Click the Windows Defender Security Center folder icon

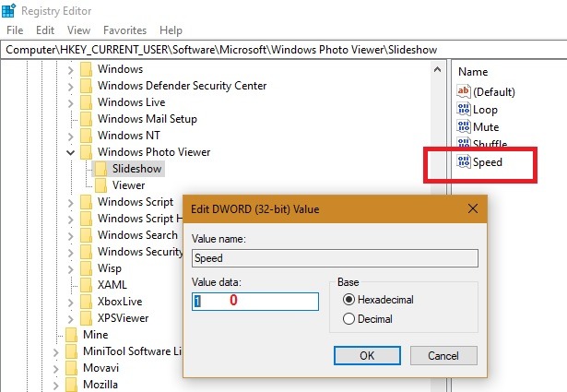(x=86, y=86)
